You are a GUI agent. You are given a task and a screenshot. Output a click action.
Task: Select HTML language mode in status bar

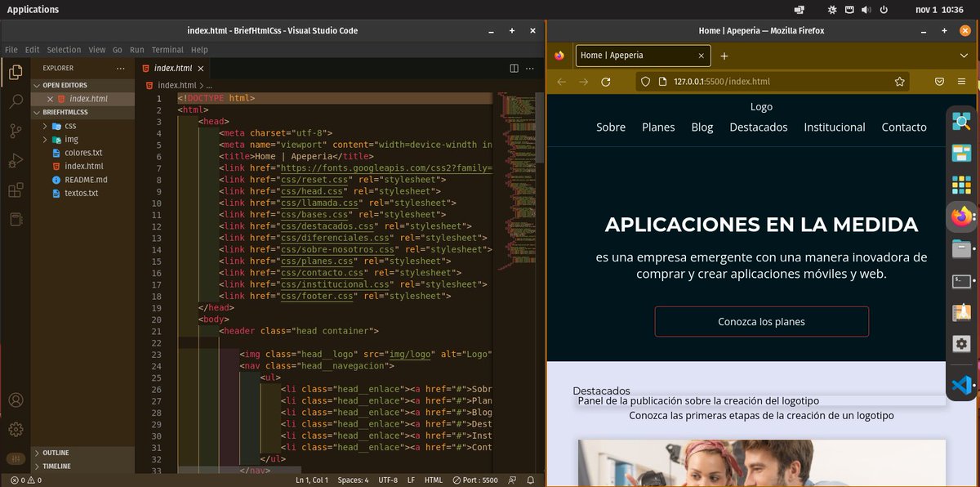434,480
